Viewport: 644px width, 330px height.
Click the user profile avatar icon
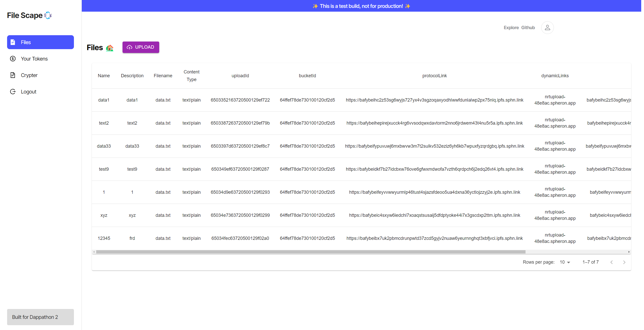click(547, 28)
